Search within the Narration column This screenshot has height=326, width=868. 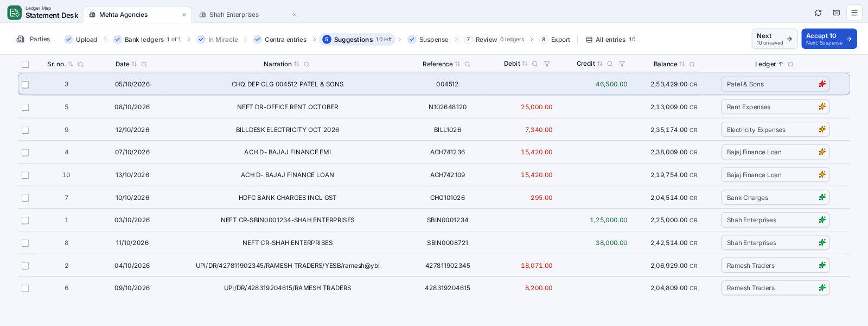307,64
